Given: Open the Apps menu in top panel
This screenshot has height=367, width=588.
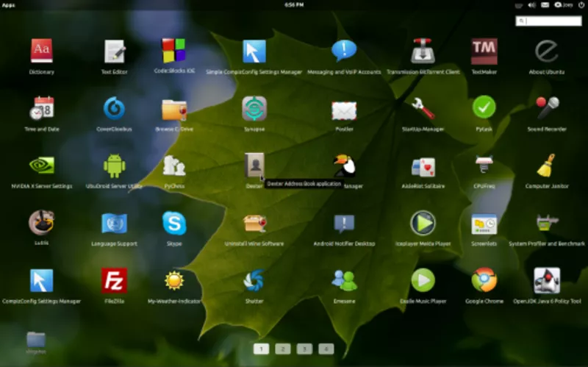Looking at the screenshot, I should coord(8,5).
